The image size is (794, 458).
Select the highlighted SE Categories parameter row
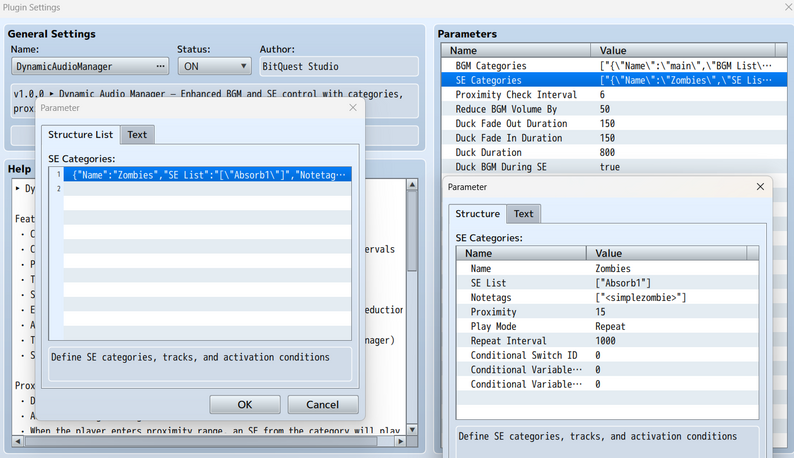pyautogui.click(x=614, y=80)
